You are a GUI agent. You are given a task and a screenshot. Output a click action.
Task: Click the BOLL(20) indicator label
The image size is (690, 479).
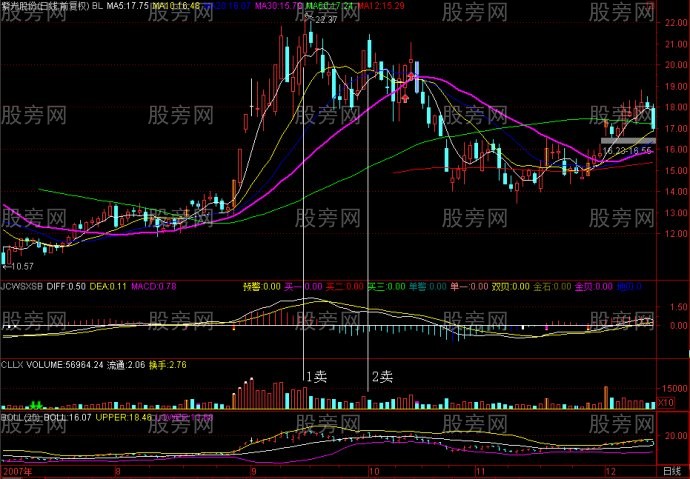coord(20,417)
